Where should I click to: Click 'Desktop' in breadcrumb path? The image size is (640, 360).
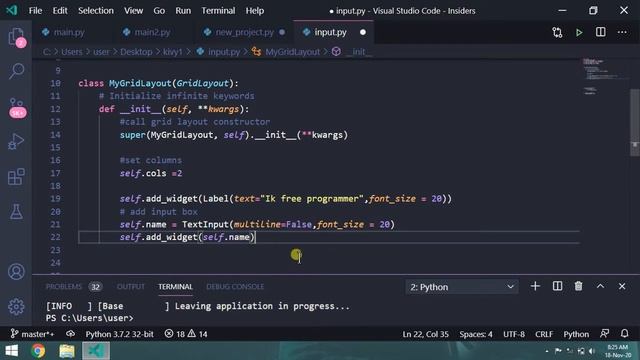(136, 52)
